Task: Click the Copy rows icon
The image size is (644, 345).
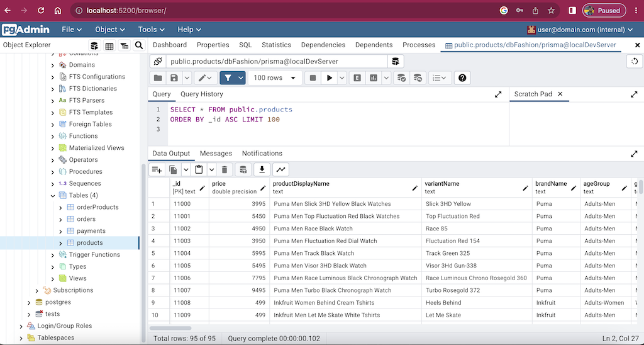Action: (x=174, y=169)
